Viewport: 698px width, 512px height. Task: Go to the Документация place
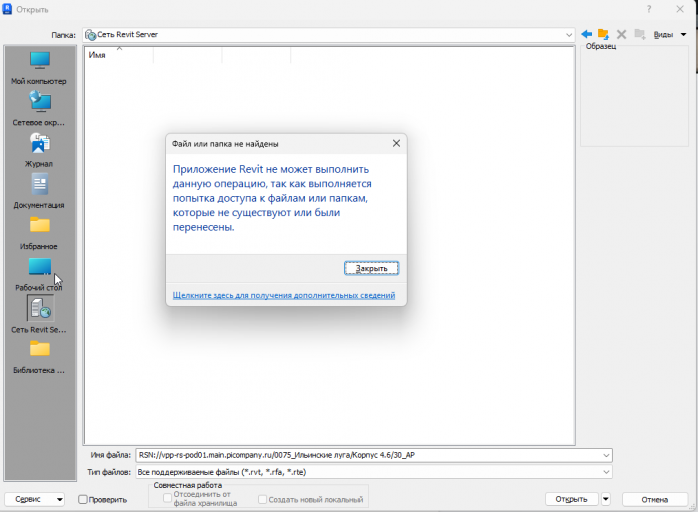pyautogui.click(x=40, y=191)
